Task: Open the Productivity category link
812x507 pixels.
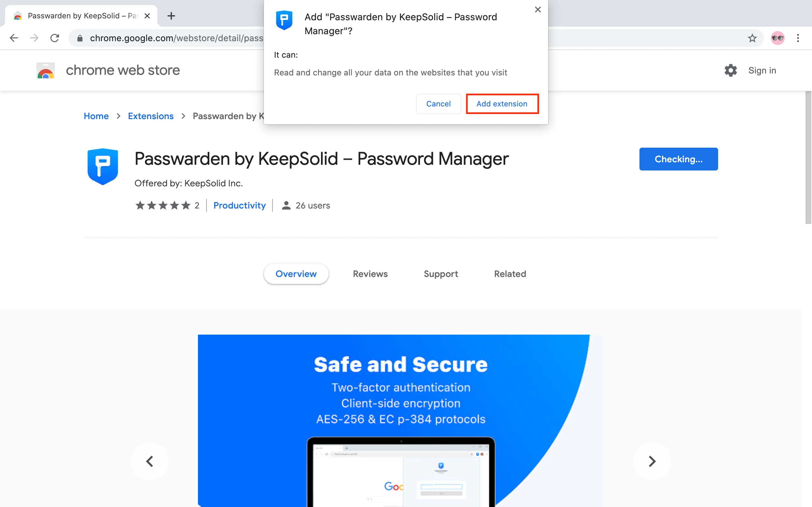Action: [x=239, y=205]
